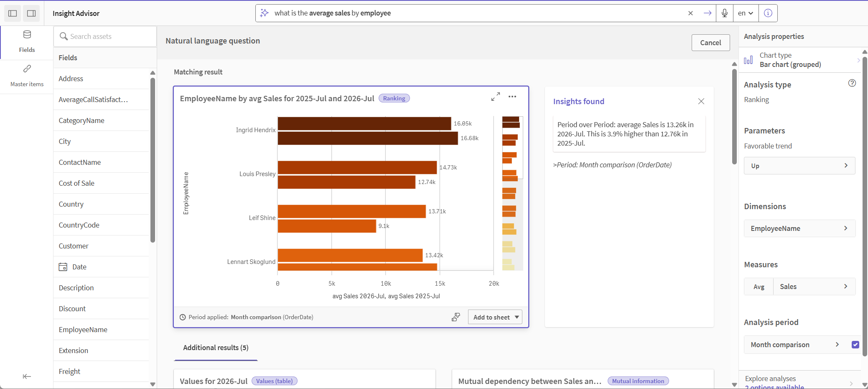The image size is (868, 389).
Task: Open the Fields database icon tab
Action: (27, 42)
